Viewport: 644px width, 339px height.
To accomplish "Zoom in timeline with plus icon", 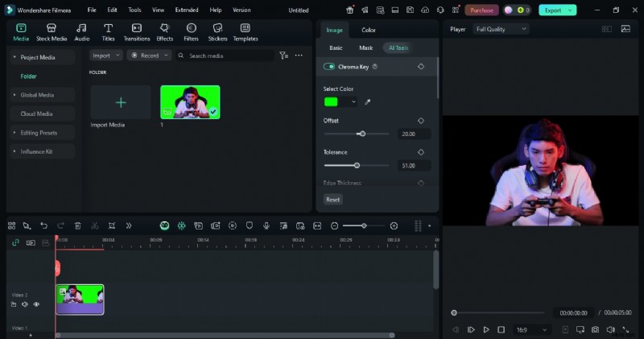I will pos(394,225).
